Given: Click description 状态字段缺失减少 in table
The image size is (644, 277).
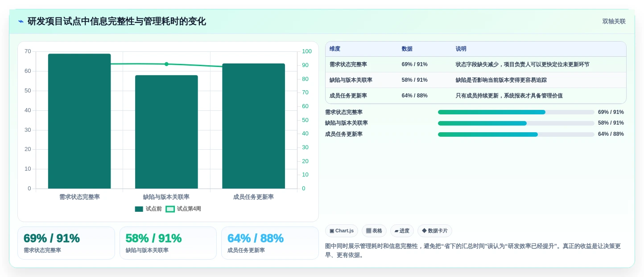Looking at the screenshot, I should pyautogui.click(x=522, y=64).
